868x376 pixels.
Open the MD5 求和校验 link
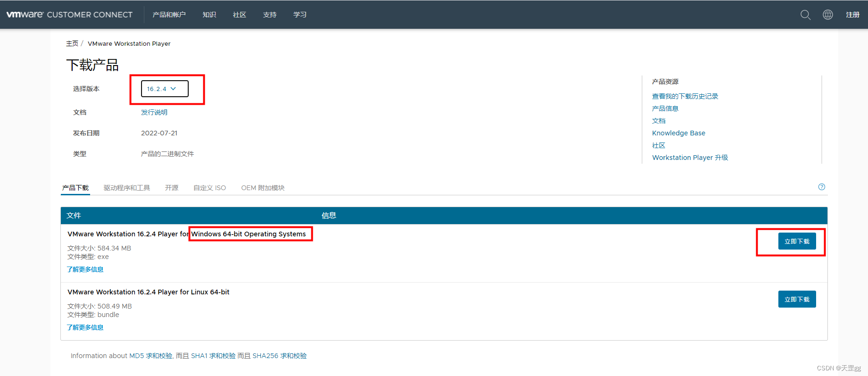tap(151, 356)
